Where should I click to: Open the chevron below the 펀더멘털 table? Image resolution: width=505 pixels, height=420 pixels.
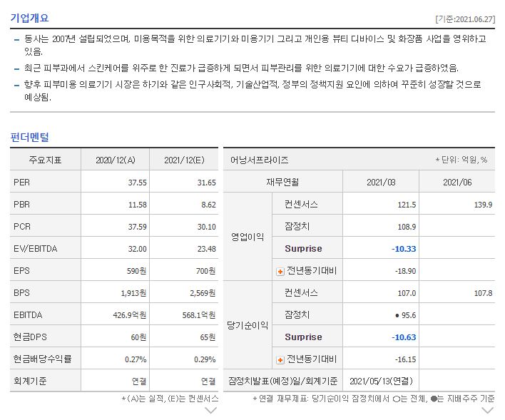211,410
